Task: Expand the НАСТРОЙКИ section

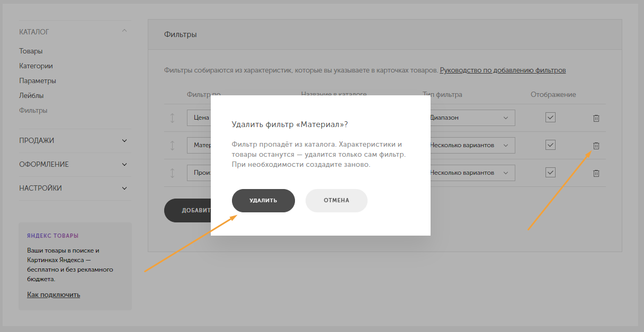Action: [124, 189]
